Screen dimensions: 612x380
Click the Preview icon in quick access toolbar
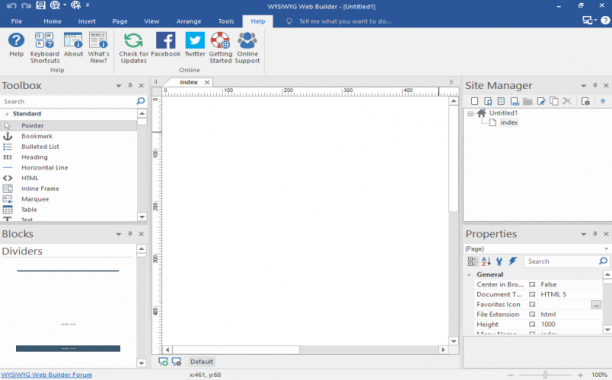55,5
